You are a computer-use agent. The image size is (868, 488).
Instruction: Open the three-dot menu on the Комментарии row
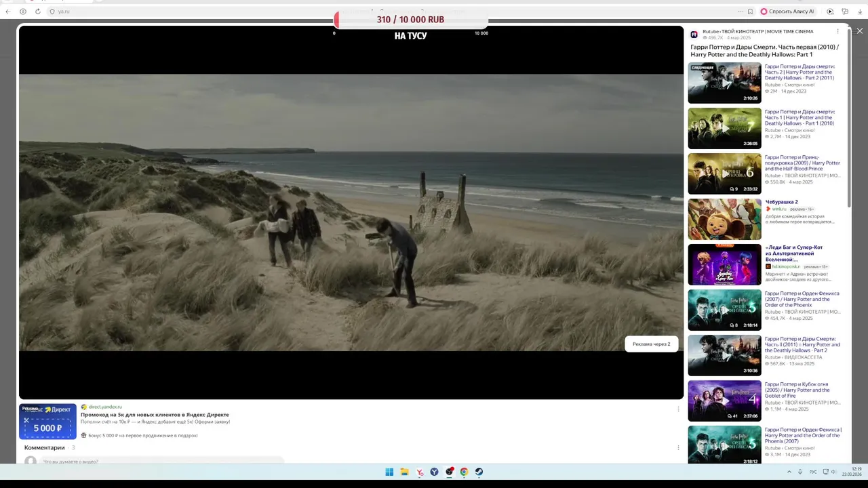(x=678, y=447)
